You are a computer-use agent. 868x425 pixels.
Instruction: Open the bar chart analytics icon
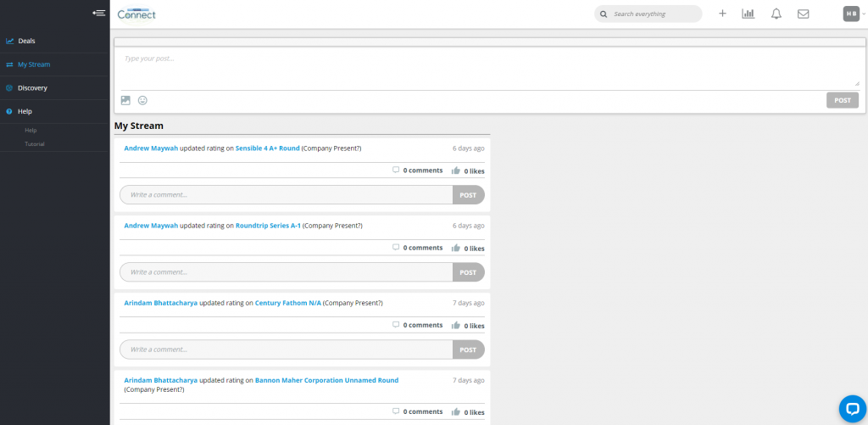748,14
